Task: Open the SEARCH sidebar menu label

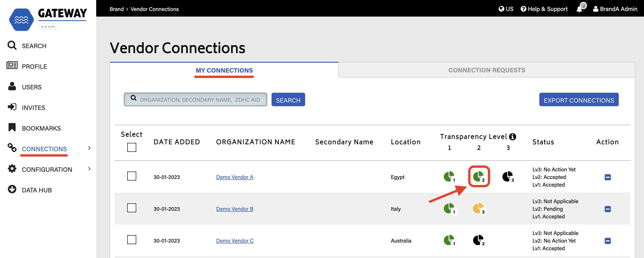Action: tap(34, 46)
